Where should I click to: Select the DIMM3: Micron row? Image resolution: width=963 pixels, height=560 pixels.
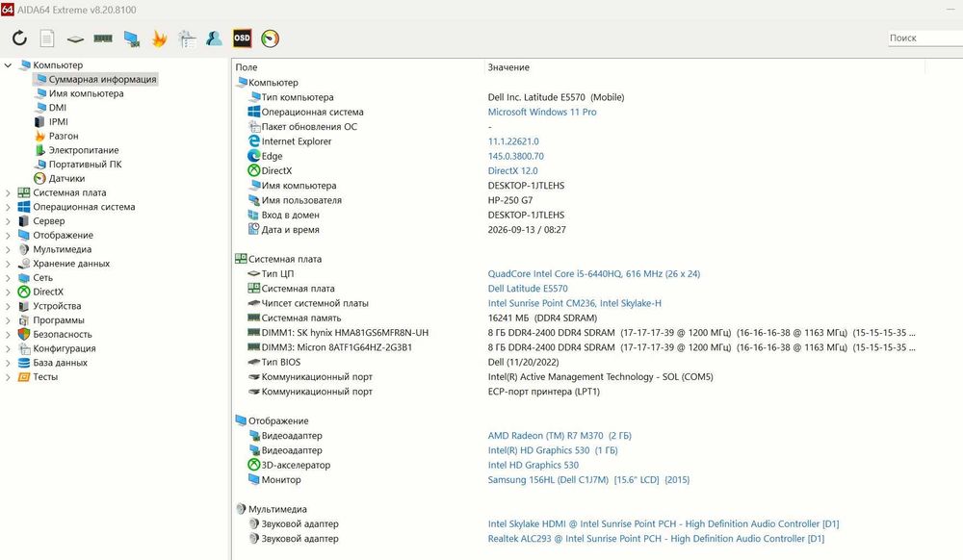577,347
